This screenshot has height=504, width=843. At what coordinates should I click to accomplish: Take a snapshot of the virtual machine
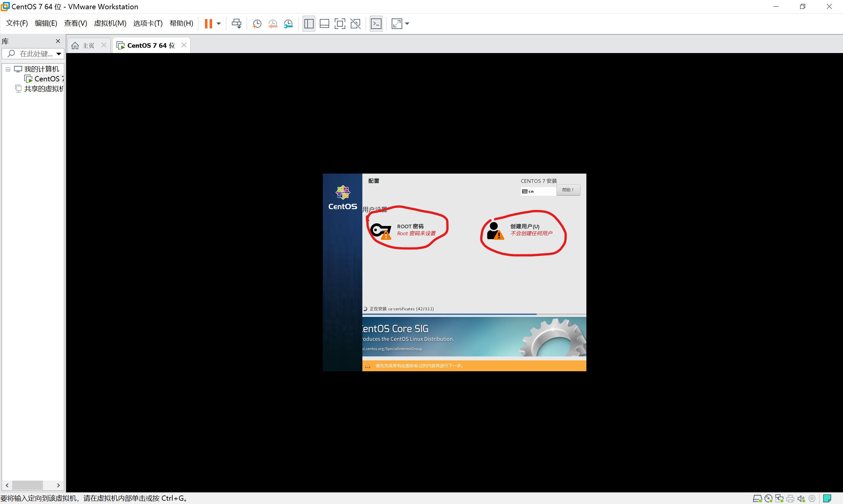point(257,23)
